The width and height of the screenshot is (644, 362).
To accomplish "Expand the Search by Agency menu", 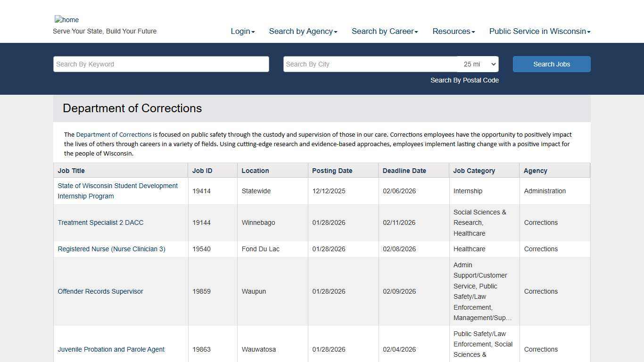I will pos(303,31).
